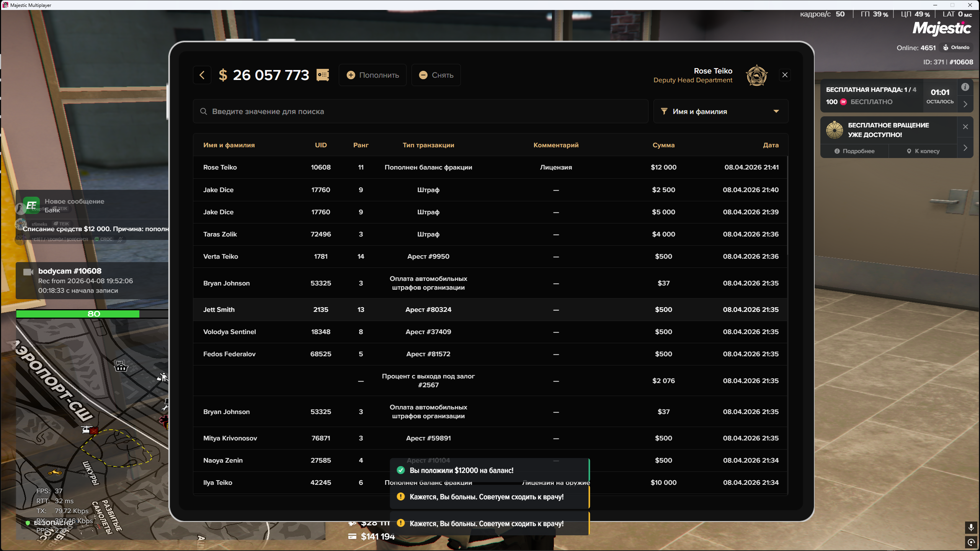Click the info icon on the free reward card
Screen dimensions: 980x551
[965, 87]
